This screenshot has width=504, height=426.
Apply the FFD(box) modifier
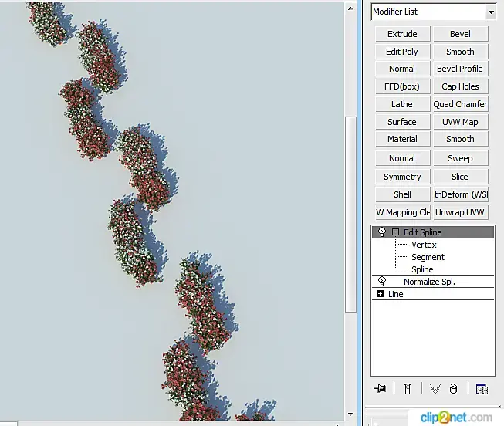point(402,86)
